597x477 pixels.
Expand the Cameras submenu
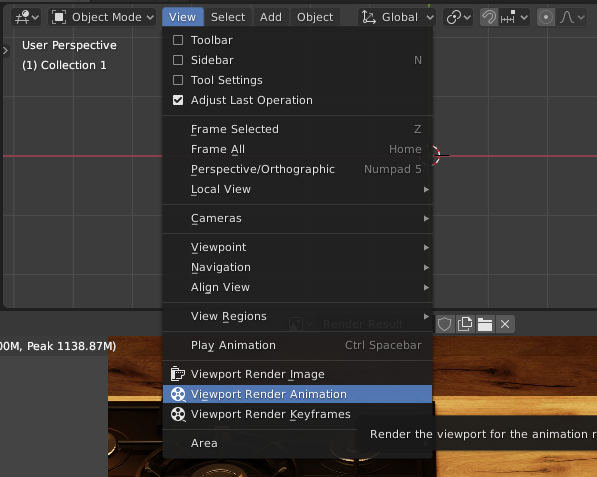tap(297, 219)
